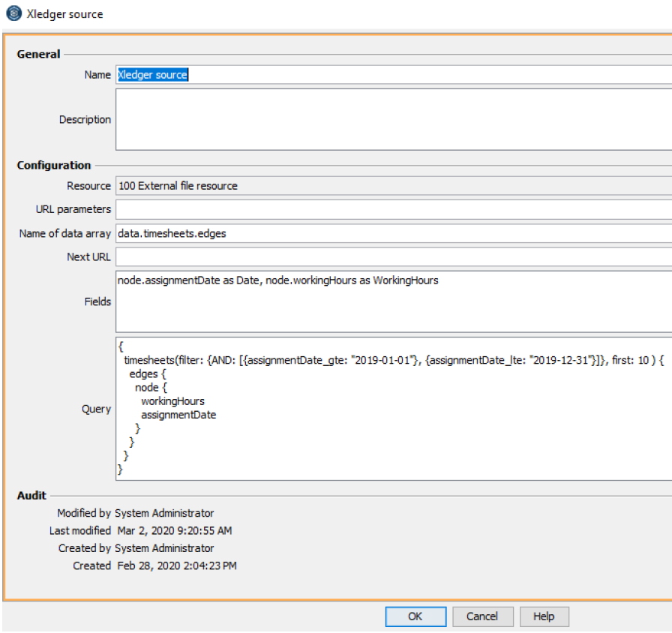Click the 'Name of data array' field

click(x=390, y=233)
